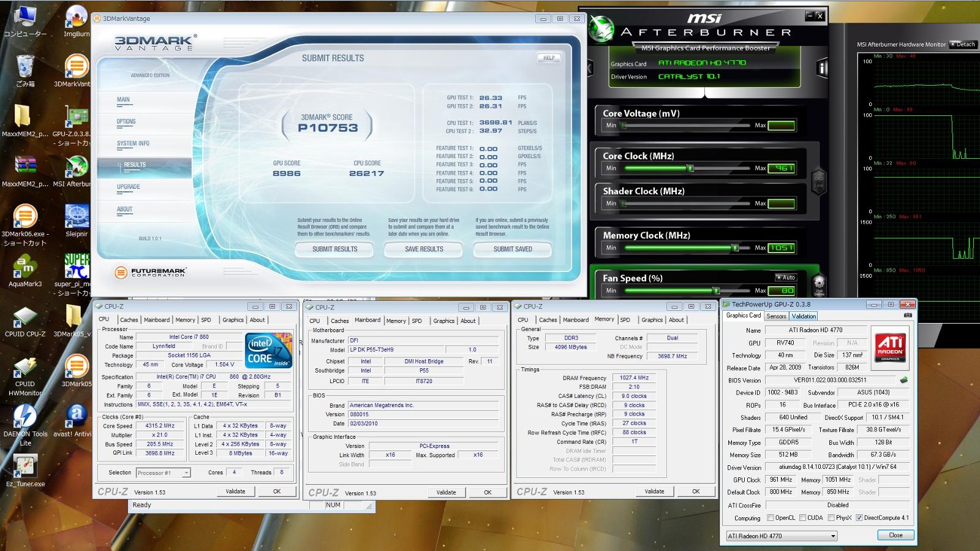
Task: Open the Afterburner info 'i' button
Action: pos(821,69)
